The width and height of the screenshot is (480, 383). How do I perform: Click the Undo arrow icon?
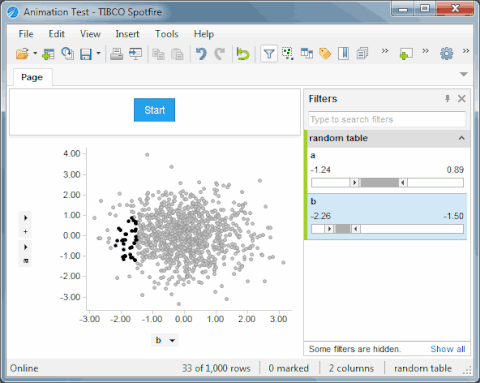tap(201, 53)
